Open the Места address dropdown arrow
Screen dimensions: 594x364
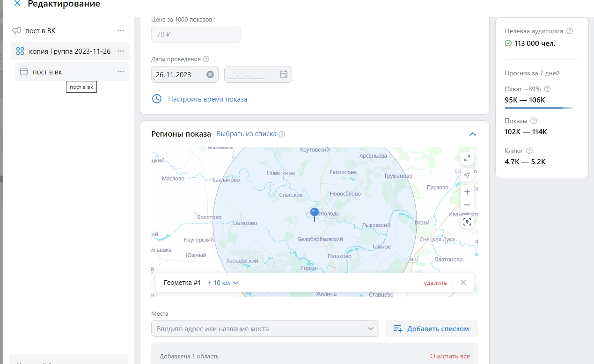coord(372,328)
